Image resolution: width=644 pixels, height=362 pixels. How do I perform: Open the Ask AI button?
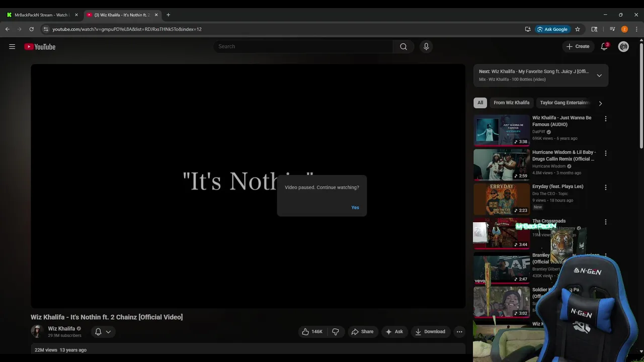point(394,332)
